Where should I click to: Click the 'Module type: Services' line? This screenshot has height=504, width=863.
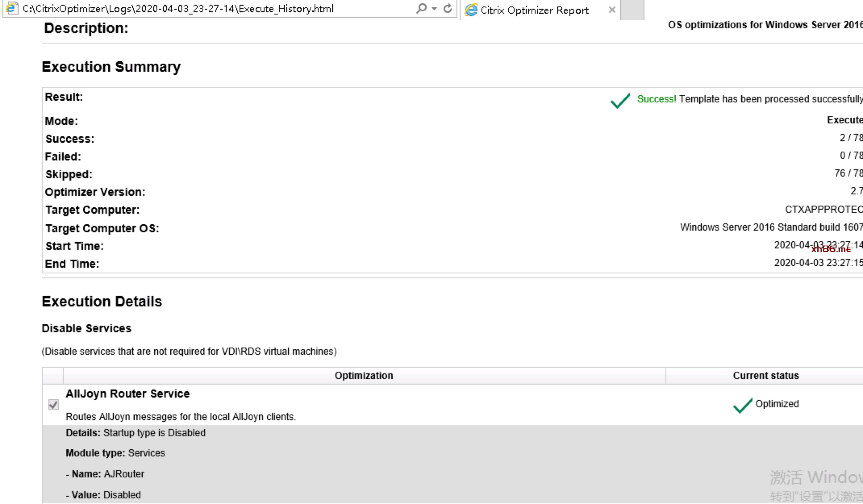115,453
